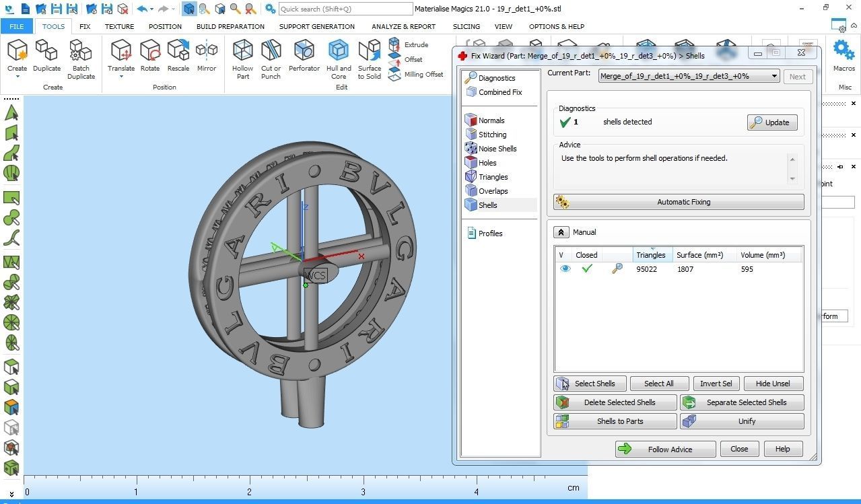The height and width of the screenshot is (504, 861).
Task: Select Combined Fix in the wizard sidebar
Action: pos(494,92)
